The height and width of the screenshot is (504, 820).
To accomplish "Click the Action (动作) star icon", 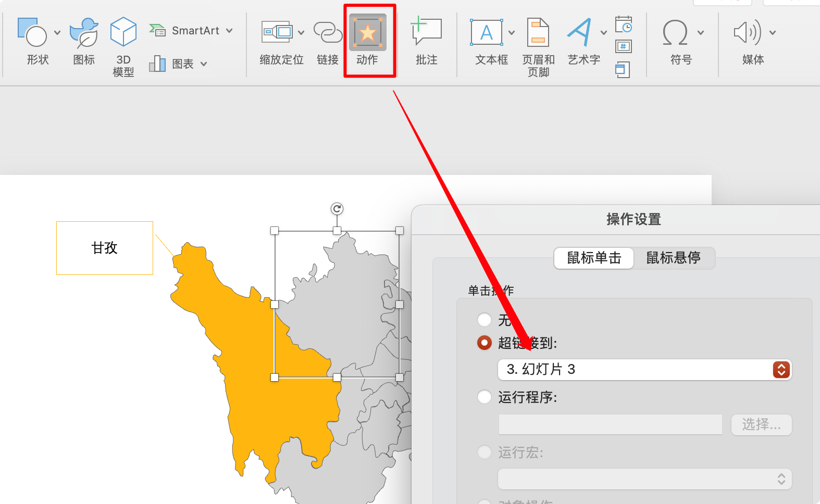I will click(367, 32).
